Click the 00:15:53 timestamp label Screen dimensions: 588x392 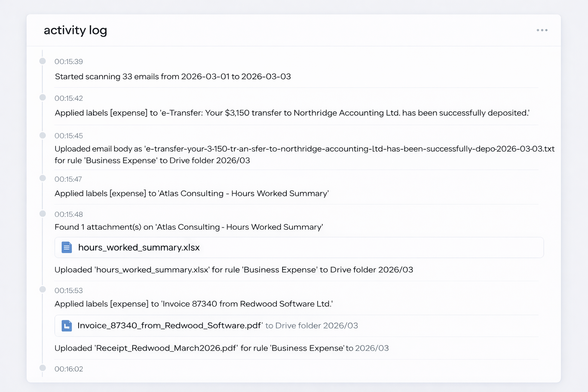click(x=69, y=291)
